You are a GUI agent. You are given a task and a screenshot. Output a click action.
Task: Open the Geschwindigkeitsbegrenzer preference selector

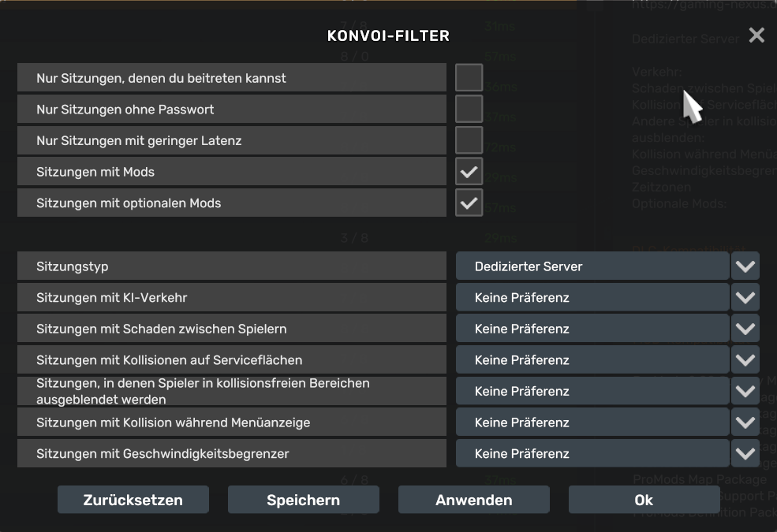click(x=592, y=453)
